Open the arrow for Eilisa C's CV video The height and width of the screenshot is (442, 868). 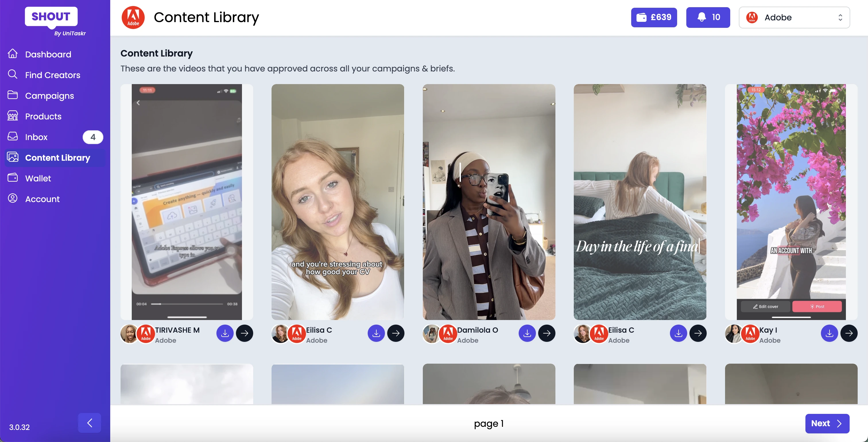coord(396,333)
